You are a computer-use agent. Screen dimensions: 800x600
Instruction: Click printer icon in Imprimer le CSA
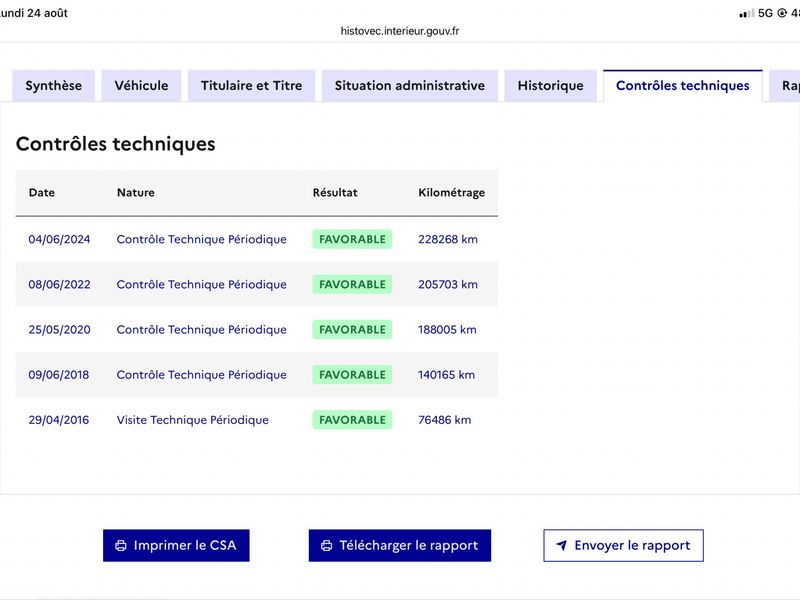121,545
